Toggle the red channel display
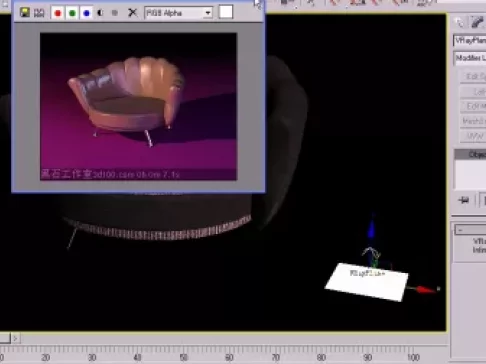This screenshot has width=486, height=364. click(58, 13)
